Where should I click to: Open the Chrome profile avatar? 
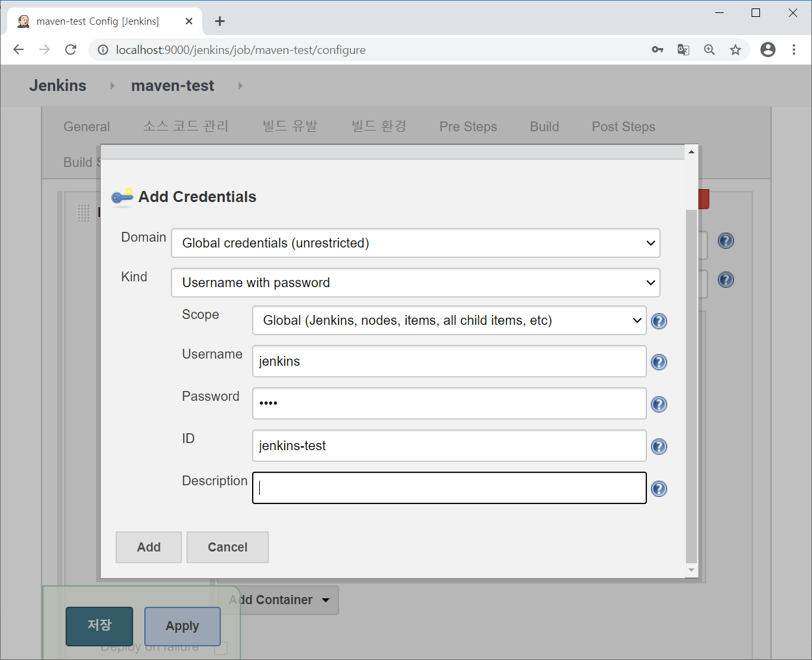(x=768, y=49)
